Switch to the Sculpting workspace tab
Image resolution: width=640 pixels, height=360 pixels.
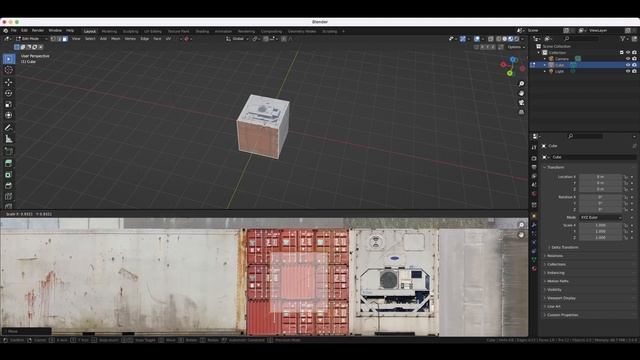tap(131, 31)
